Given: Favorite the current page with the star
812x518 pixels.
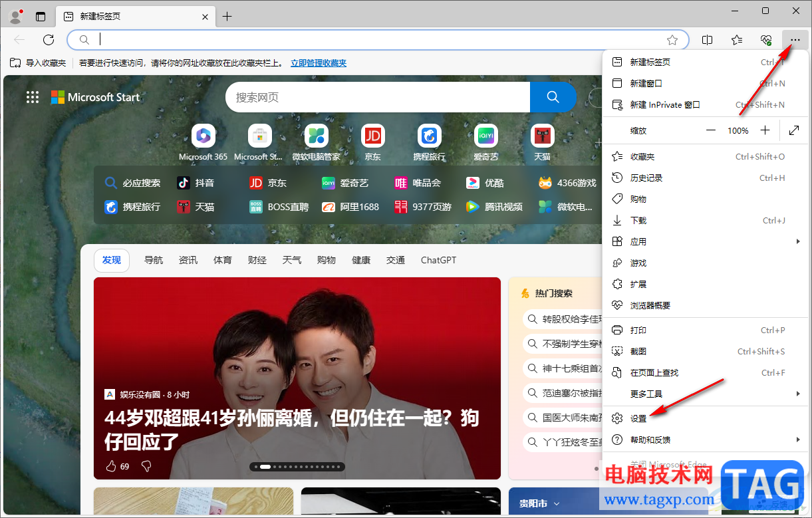Looking at the screenshot, I should coord(672,40).
